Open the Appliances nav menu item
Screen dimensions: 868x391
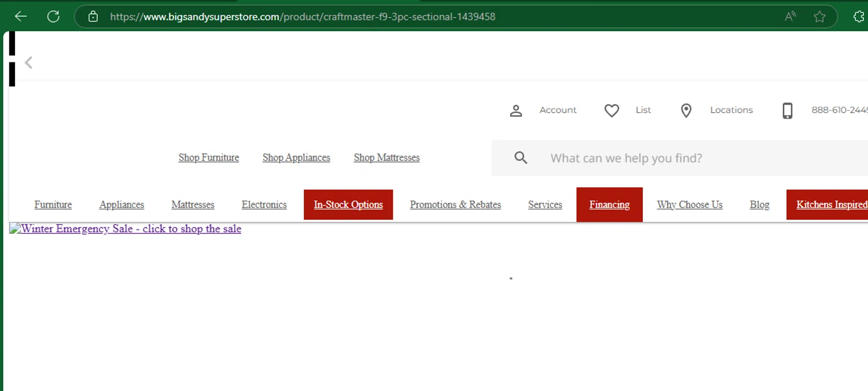[x=122, y=205]
